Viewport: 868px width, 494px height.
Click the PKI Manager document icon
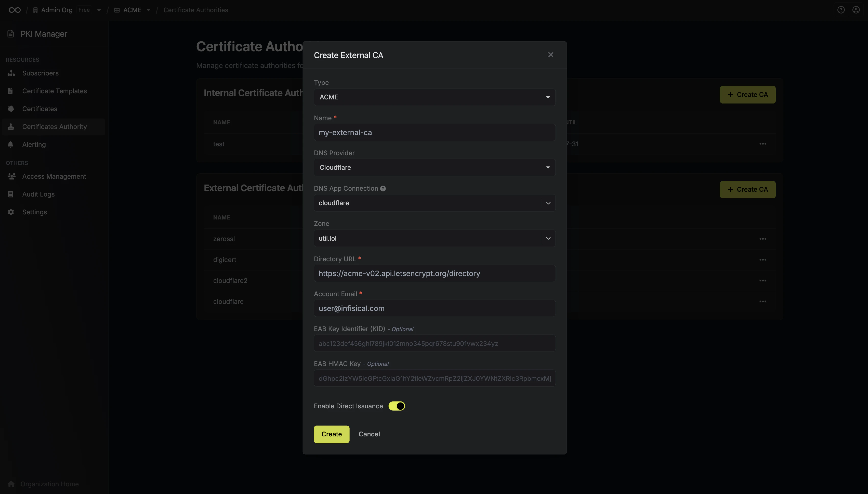10,34
